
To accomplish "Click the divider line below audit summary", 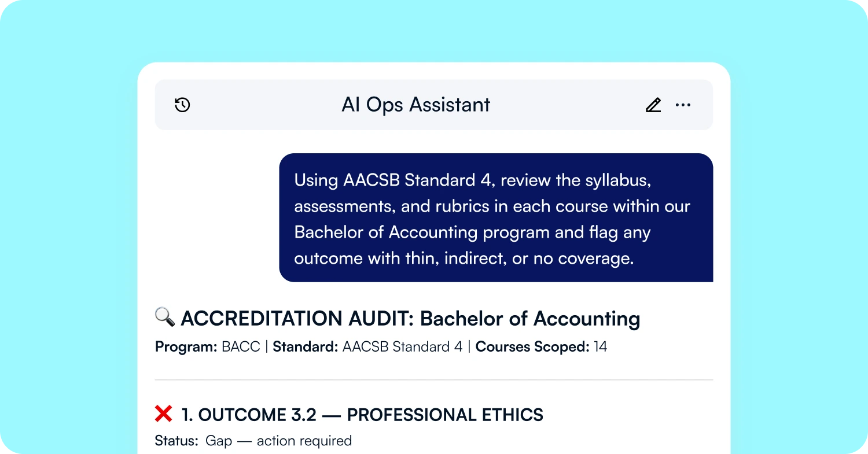I will click(x=434, y=380).
